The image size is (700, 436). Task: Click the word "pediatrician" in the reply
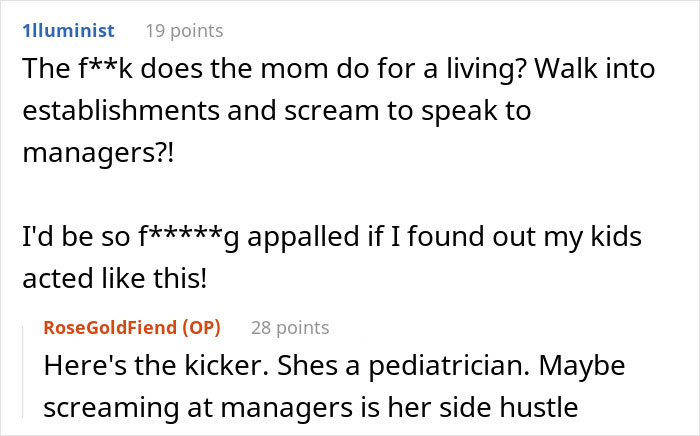pyautogui.click(x=449, y=367)
